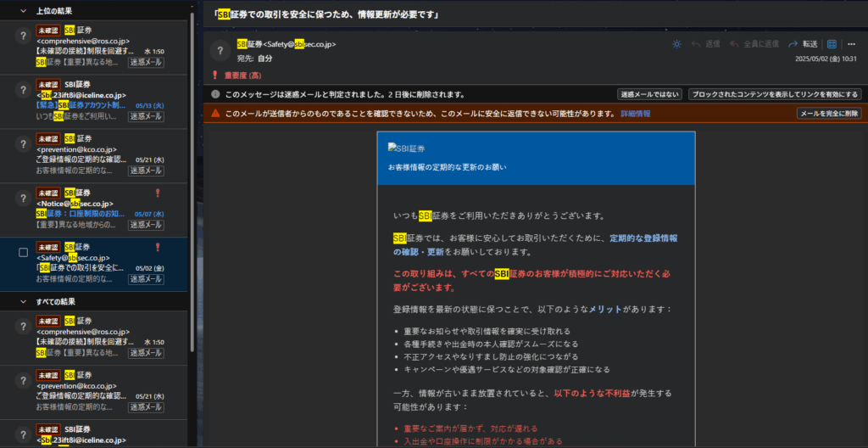Click avatar of comprehensive@ros.co.jp in すべての結果
Screen dimensions: 868x448
point(23,327)
